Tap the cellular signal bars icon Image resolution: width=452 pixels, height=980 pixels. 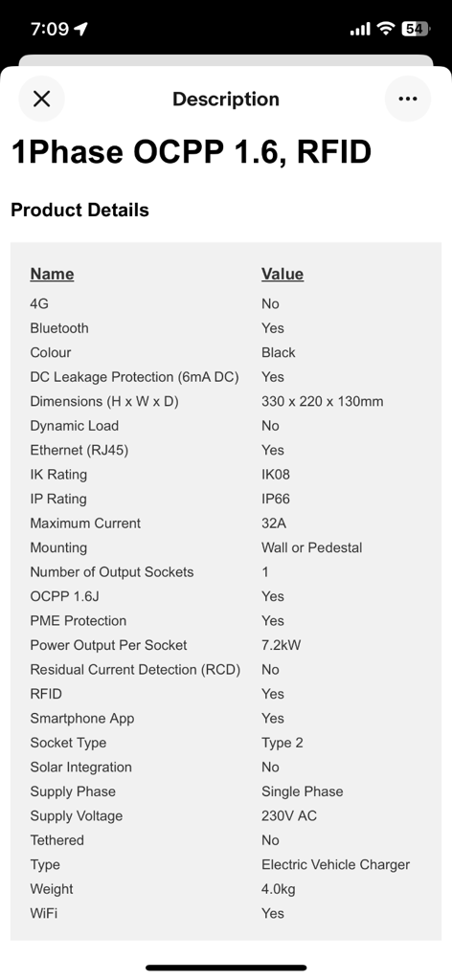click(360, 30)
